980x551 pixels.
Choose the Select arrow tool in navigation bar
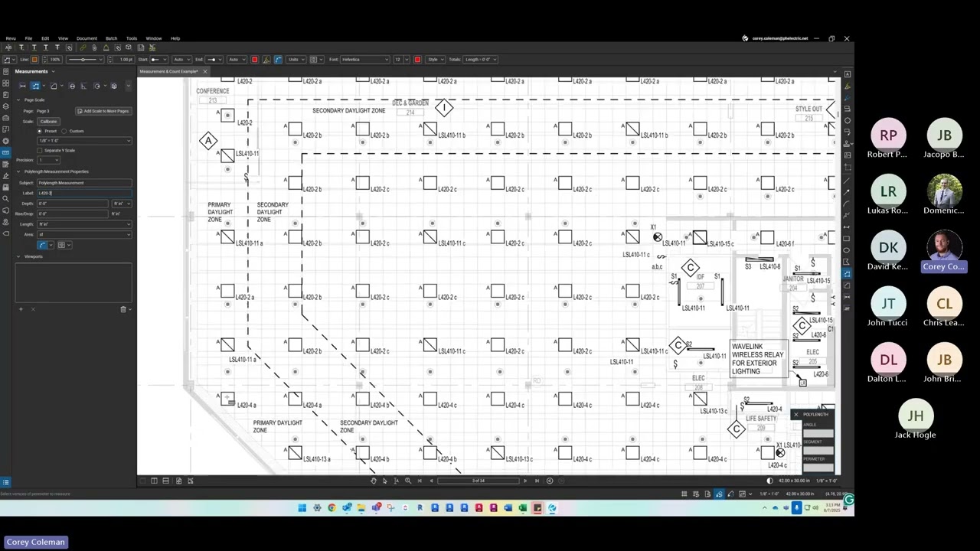[384, 481]
